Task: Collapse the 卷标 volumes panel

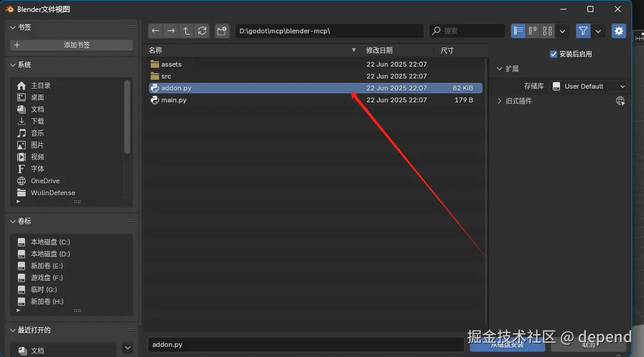Action: point(13,221)
